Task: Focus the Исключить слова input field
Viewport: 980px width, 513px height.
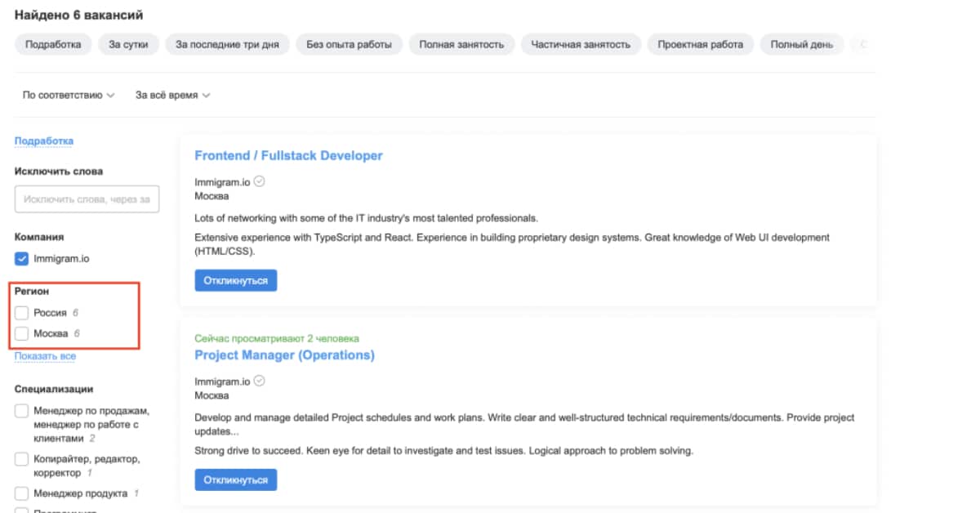Action: pyautogui.click(x=87, y=199)
